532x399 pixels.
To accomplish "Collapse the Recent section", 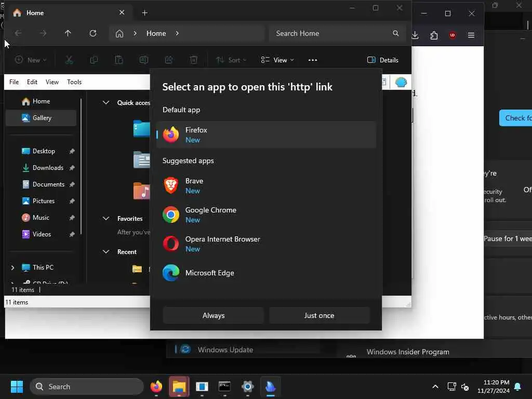I will pos(106,252).
